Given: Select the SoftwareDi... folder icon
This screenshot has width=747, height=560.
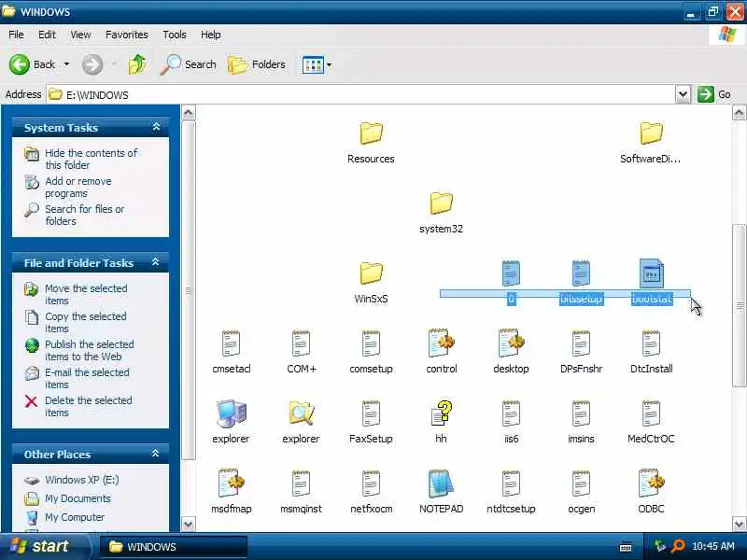Looking at the screenshot, I should coord(651,133).
